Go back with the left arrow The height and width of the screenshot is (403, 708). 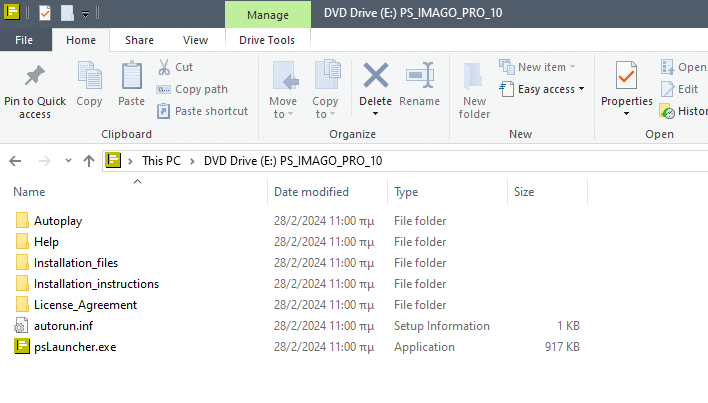click(x=15, y=161)
